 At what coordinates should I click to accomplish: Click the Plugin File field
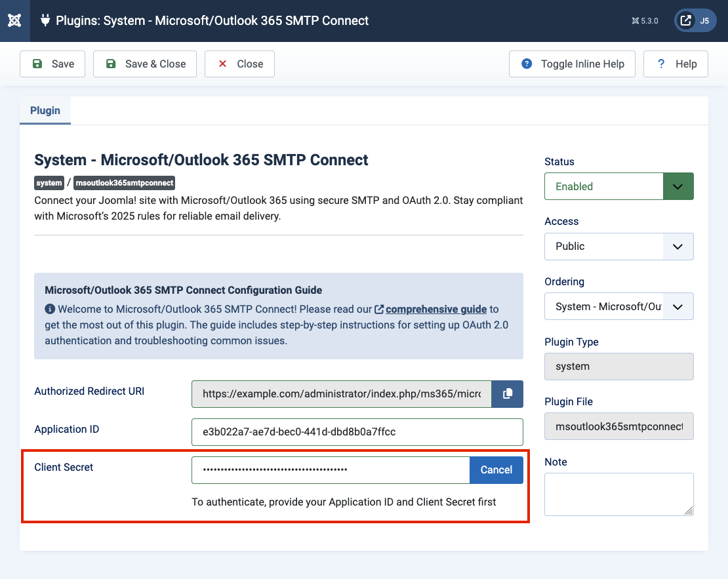coord(619,426)
